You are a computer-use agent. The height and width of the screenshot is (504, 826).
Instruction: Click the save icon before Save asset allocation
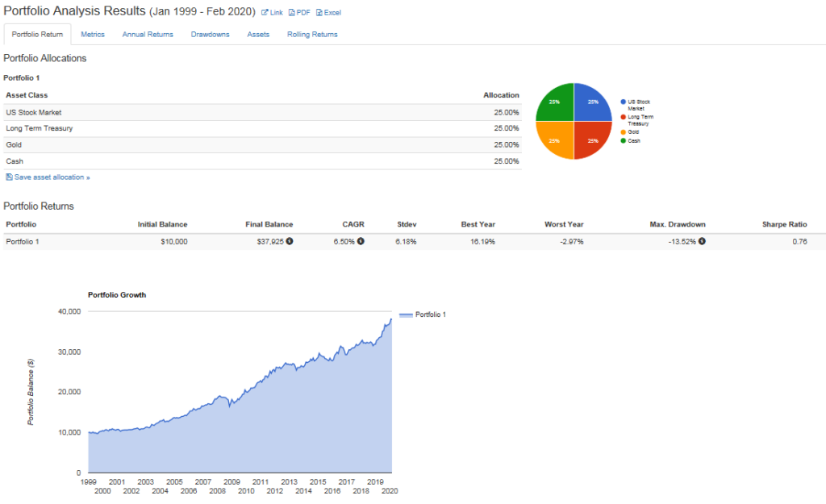tap(8, 177)
